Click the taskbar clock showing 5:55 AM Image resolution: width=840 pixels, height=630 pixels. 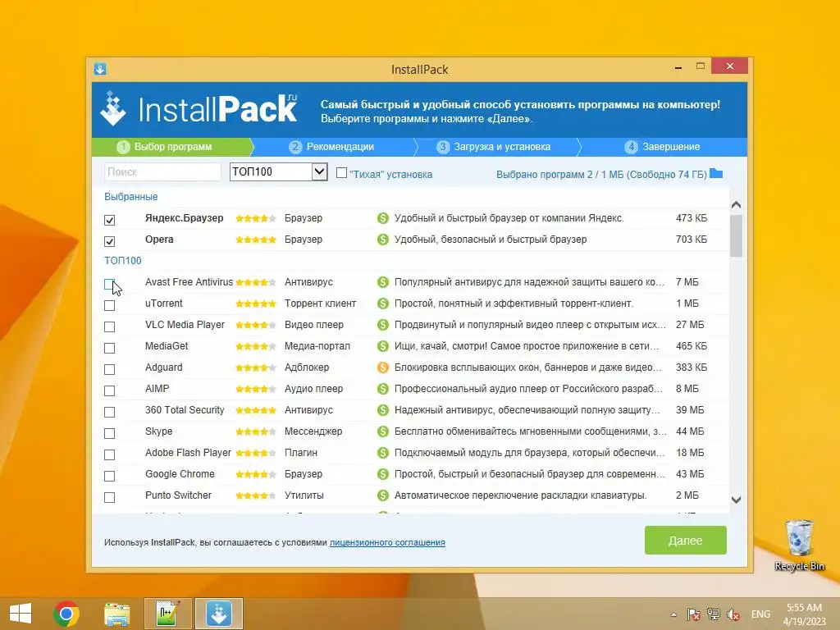point(804,614)
